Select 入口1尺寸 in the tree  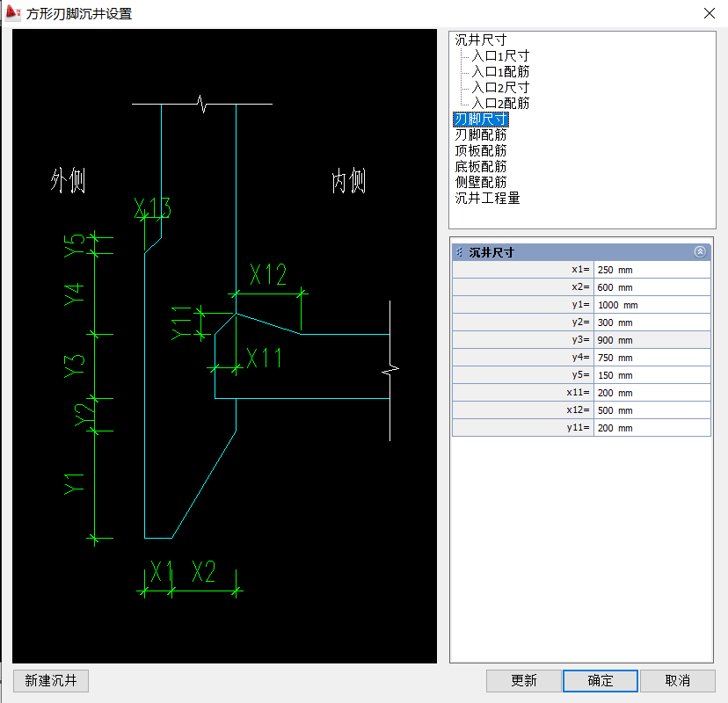[x=500, y=55]
